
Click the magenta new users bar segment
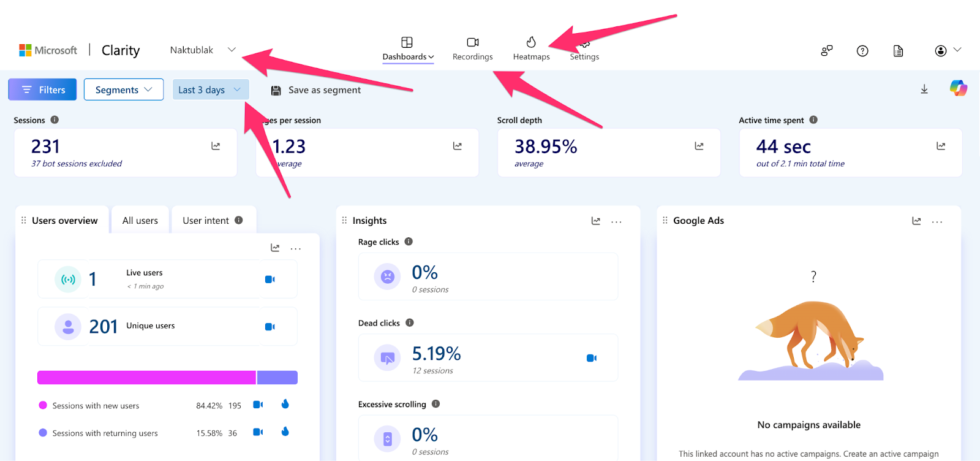tap(146, 378)
